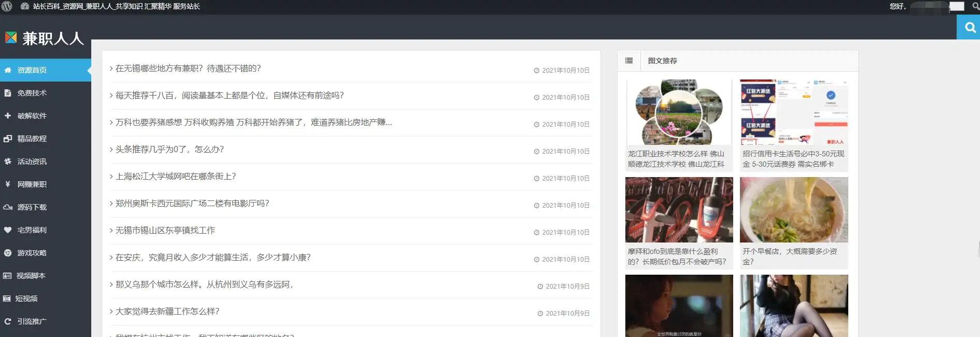Click the 您好 user greeting in admin bar
980x337 pixels.
pyautogui.click(x=898, y=6)
